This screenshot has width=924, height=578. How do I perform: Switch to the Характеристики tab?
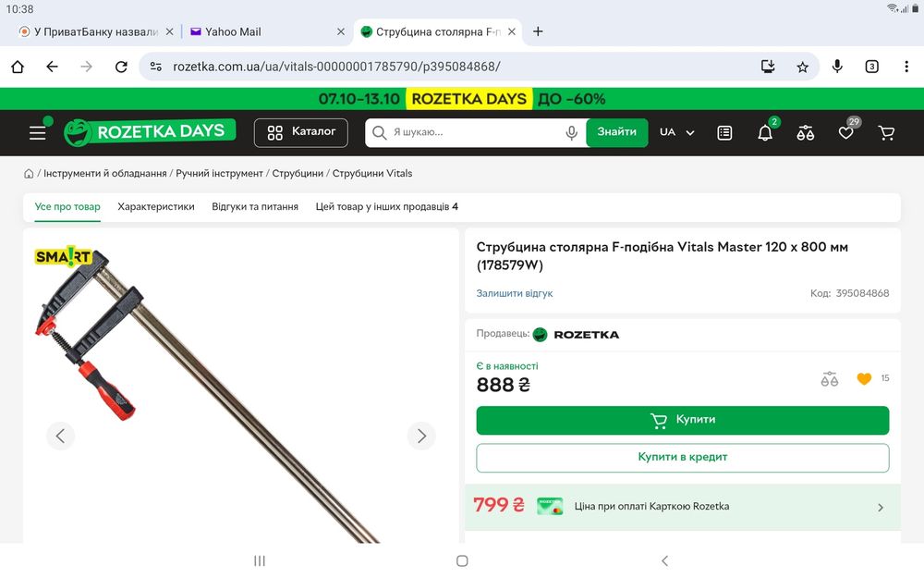(x=156, y=207)
